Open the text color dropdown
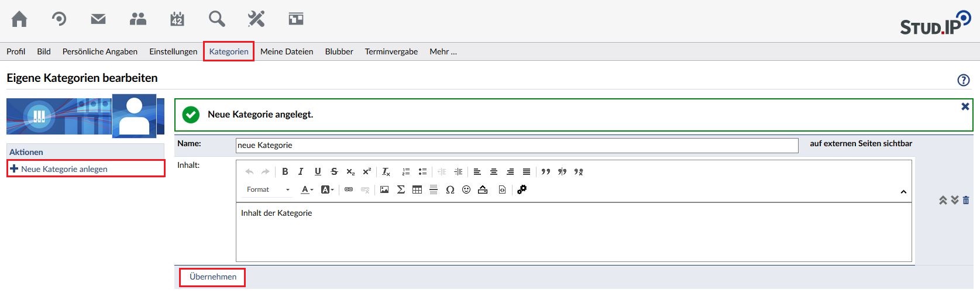 coord(307,189)
